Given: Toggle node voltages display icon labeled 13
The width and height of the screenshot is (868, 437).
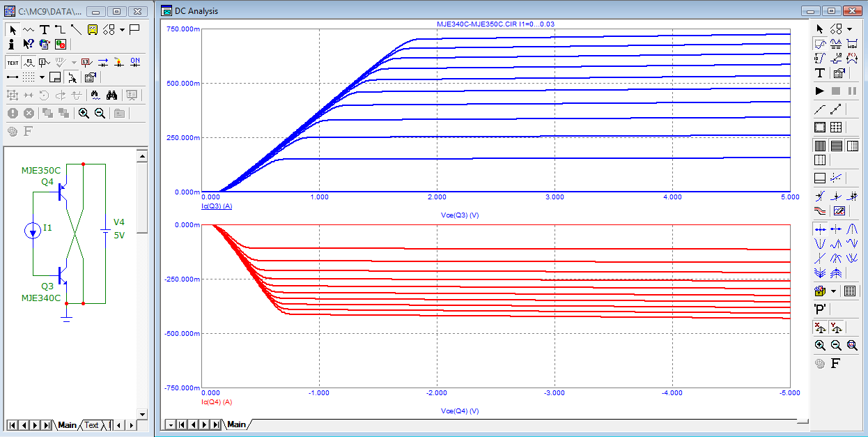Looking at the screenshot, I should 87,63.
